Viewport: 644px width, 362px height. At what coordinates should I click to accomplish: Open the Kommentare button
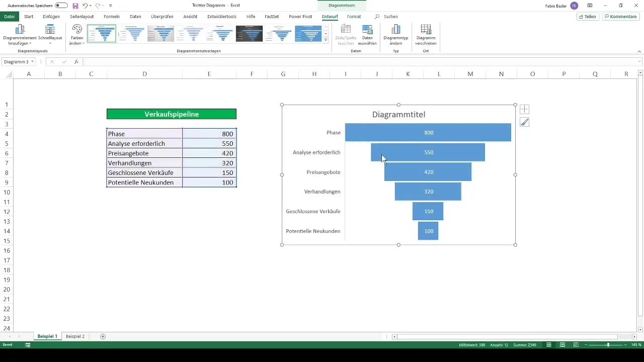click(621, 17)
